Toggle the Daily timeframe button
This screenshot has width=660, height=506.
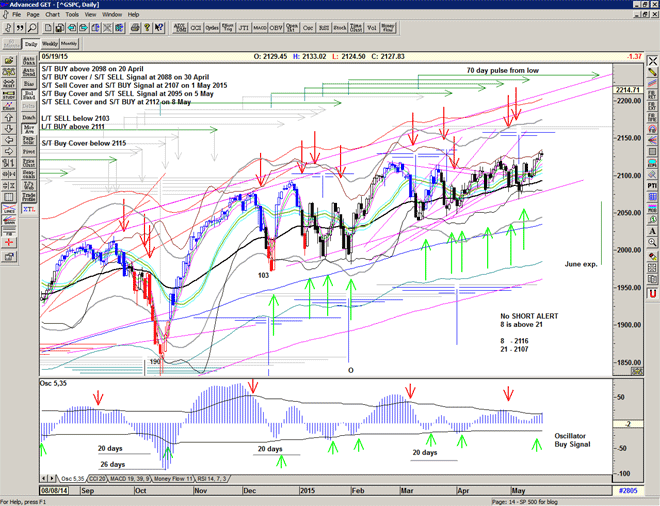[x=30, y=44]
